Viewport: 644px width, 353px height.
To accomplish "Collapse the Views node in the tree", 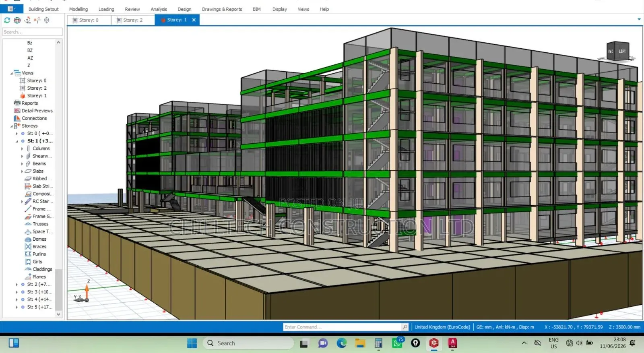I will pyautogui.click(x=11, y=73).
